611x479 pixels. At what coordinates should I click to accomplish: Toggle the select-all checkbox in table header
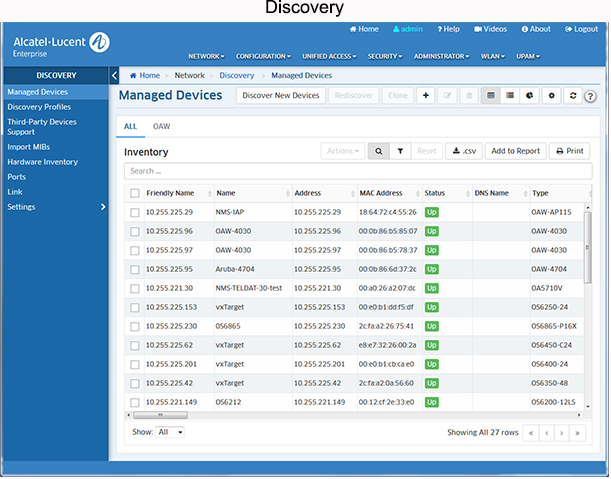click(134, 193)
